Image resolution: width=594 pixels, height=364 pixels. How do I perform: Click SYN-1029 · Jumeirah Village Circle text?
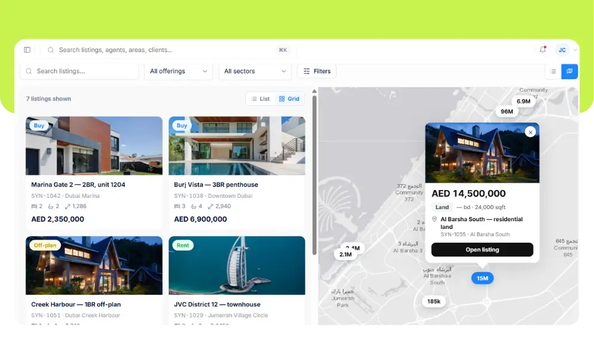pyautogui.click(x=221, y=315)
